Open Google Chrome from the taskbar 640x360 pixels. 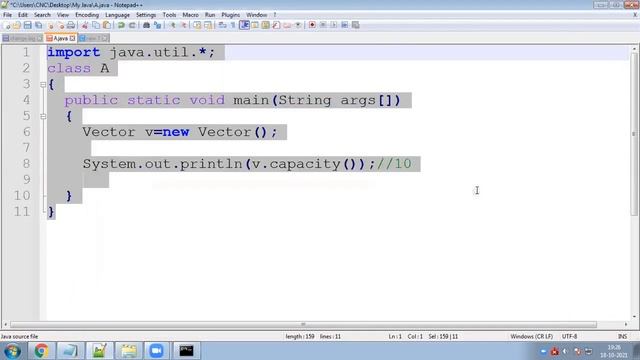[x=41, y=351]
